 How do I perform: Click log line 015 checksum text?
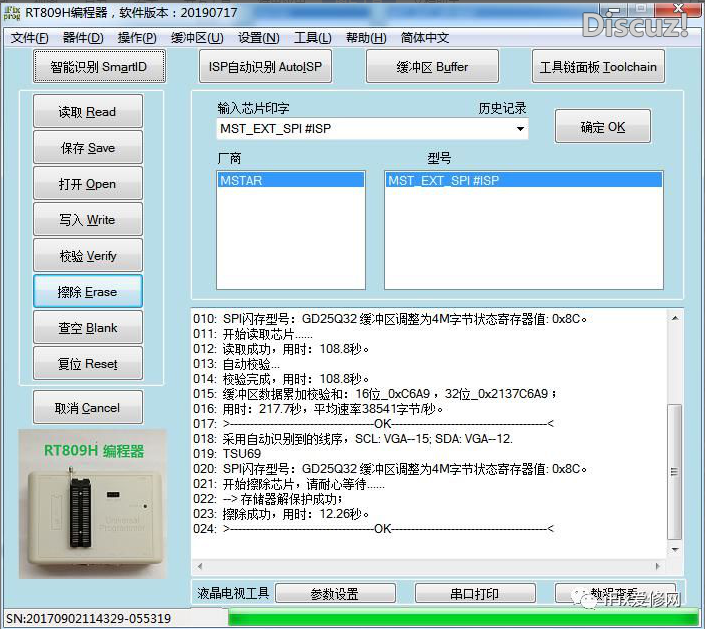pos(375,394)
